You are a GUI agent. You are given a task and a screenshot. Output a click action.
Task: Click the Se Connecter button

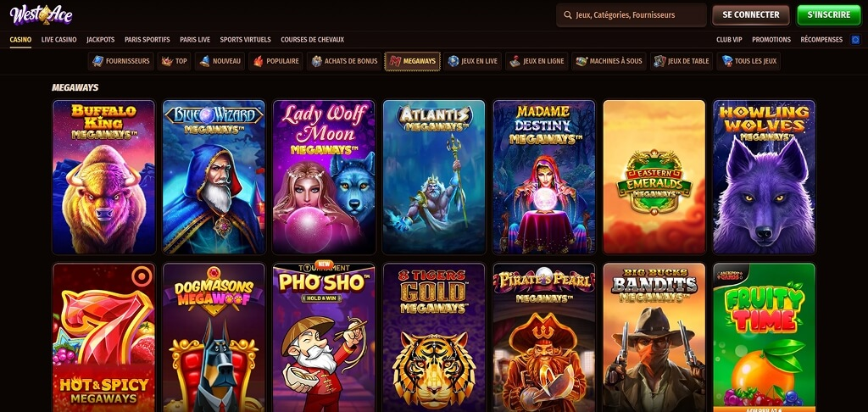pyautogui.click(x=751, y=15)
